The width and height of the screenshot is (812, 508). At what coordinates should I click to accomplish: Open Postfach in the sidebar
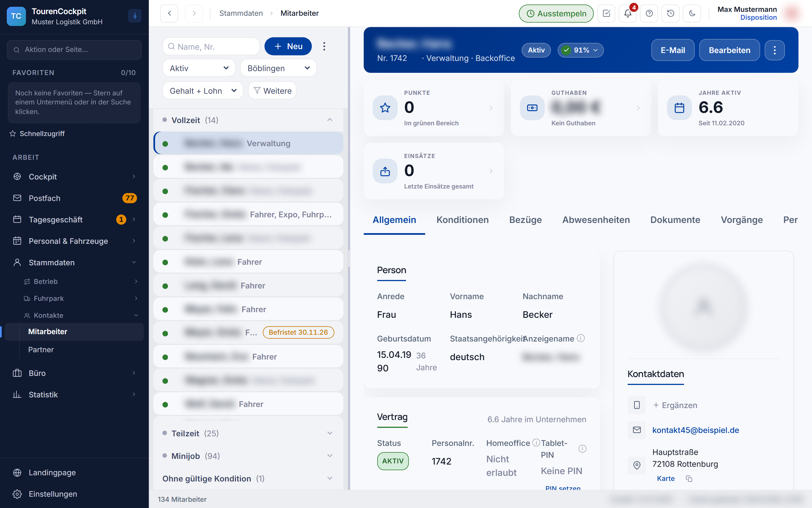(x=74, y=198)
